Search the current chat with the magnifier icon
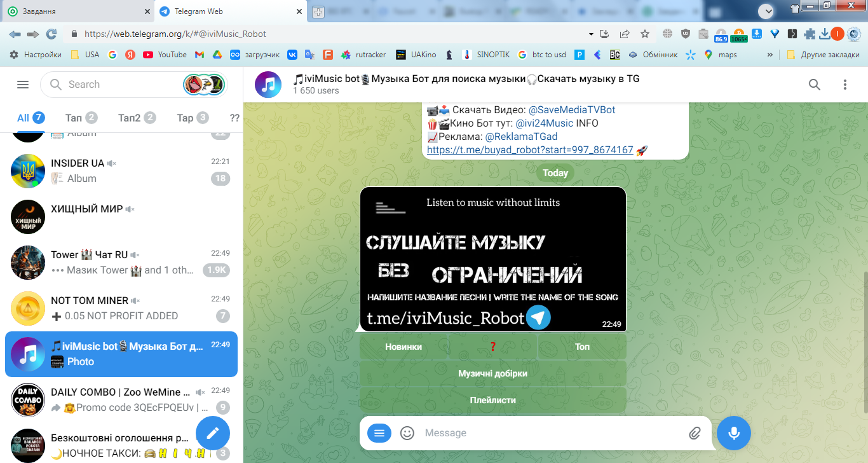Screen dimensions: 868x463 pos(815,85)
